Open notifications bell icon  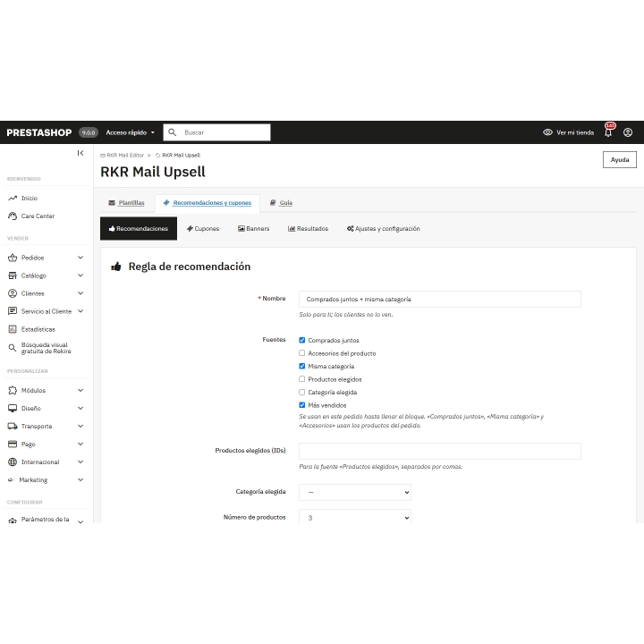click(x=608, y=132)
